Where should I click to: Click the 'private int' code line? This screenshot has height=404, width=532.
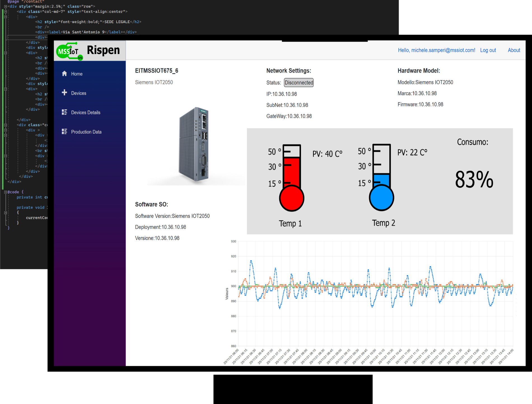click(32, 197)
